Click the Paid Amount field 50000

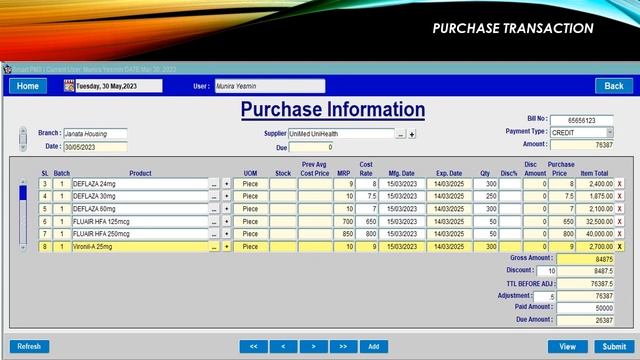click(585, 308)
